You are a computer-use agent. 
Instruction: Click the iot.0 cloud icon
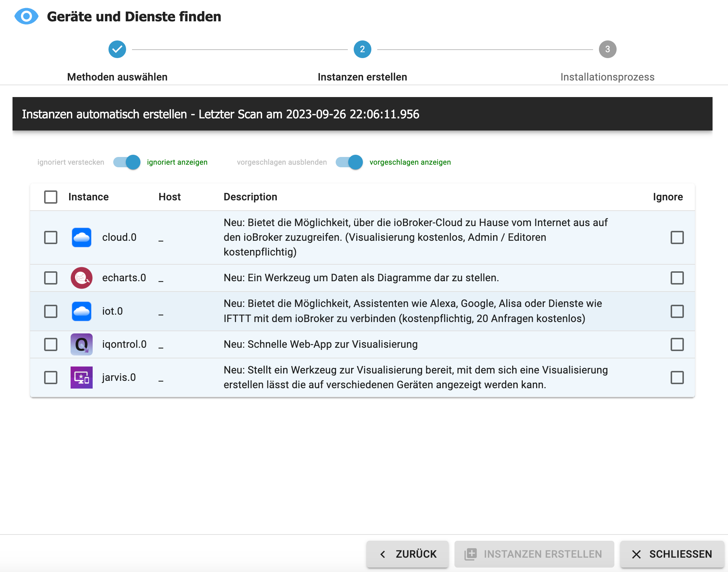(82, 311)
